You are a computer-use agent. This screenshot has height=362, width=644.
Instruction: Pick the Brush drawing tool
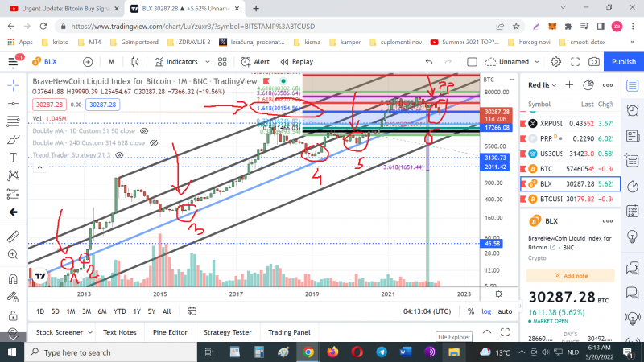[x=12, y=139]
